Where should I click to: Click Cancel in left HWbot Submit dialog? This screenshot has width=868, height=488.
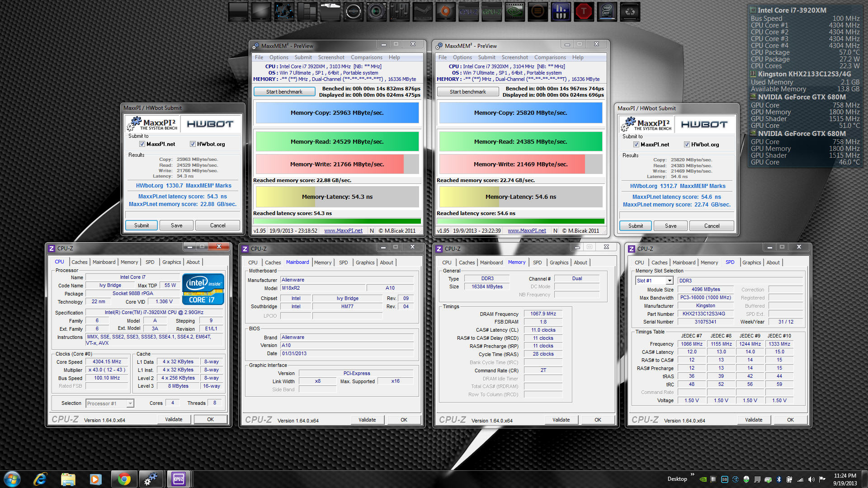[x=217, y=225]
